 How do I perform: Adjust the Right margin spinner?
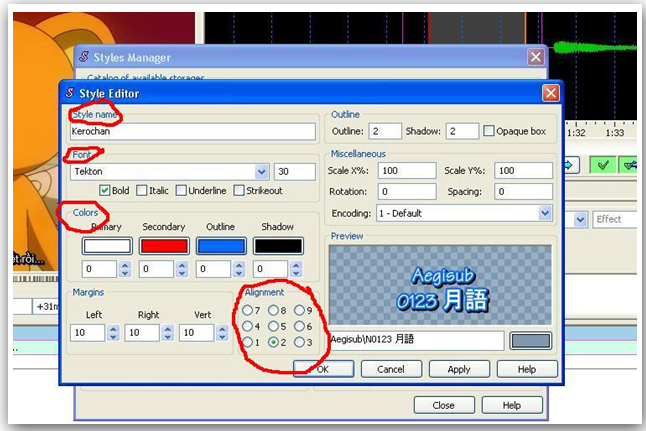point(167,333)
